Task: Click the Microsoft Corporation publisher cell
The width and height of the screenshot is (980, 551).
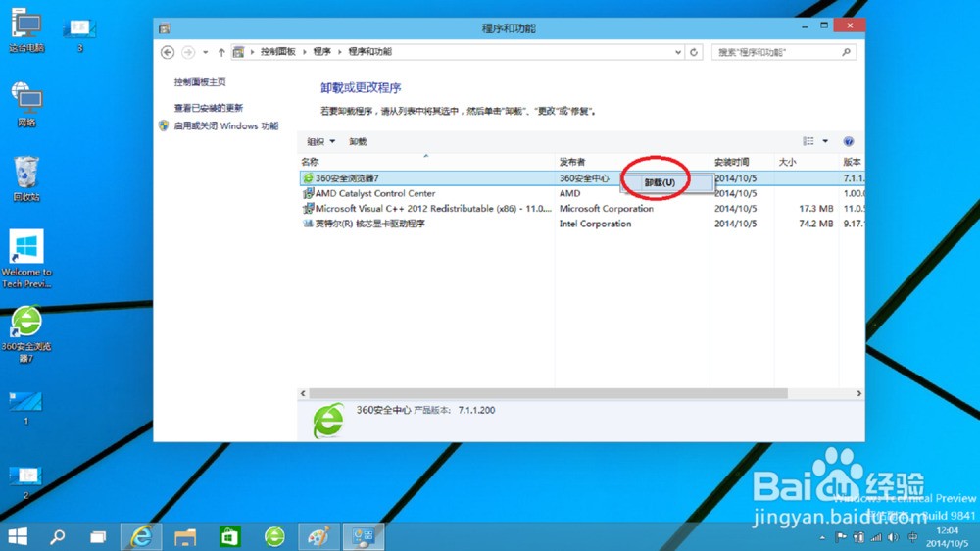Action: point(607,208)
